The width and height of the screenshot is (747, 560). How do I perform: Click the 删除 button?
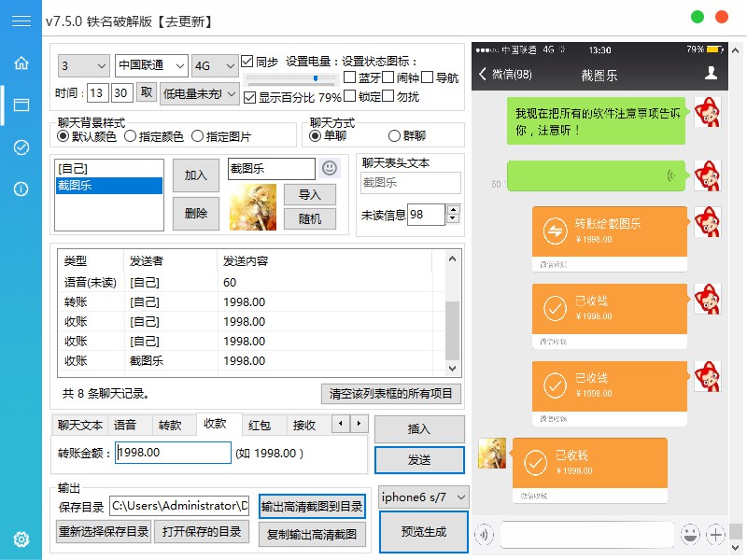point(196,214)
